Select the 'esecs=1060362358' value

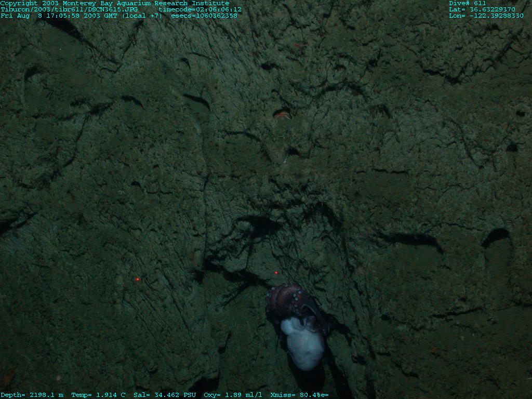click(204, 16)
